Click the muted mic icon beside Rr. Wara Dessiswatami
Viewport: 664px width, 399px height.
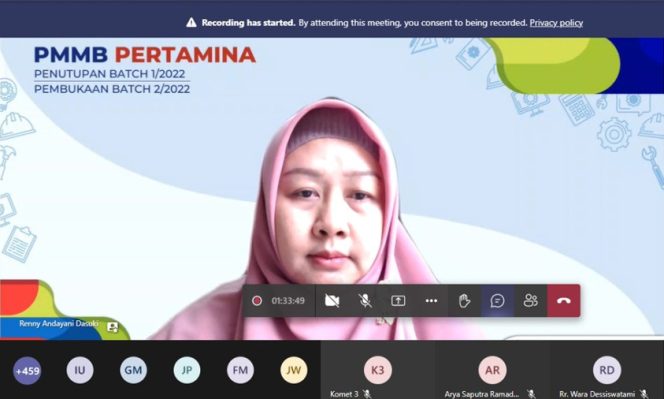(x=644, y=394)
